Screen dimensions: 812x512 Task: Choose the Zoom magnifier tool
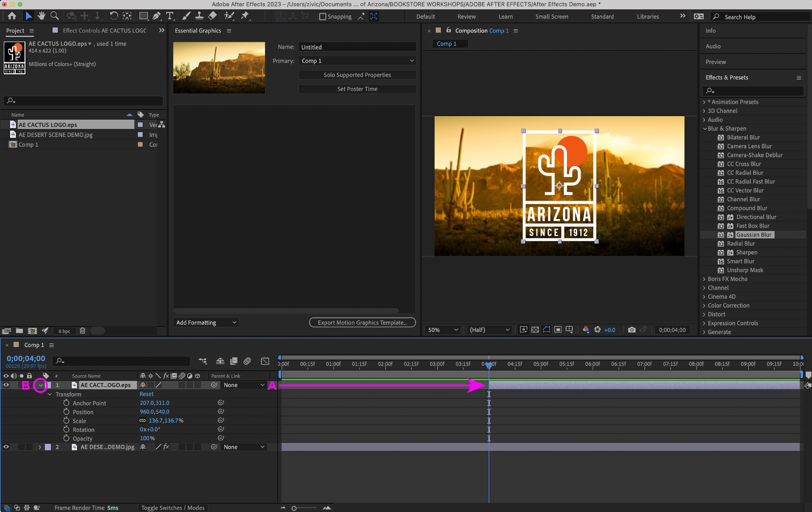click(54, 16)
